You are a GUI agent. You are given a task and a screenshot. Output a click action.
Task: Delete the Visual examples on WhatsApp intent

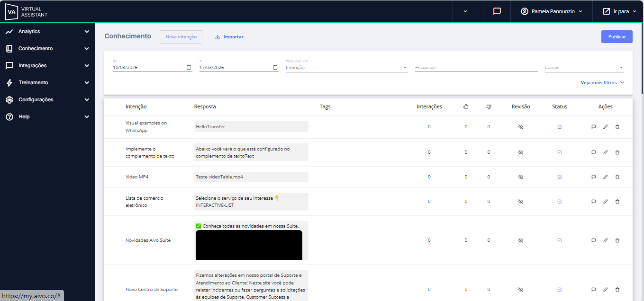[x=617, y=127]
